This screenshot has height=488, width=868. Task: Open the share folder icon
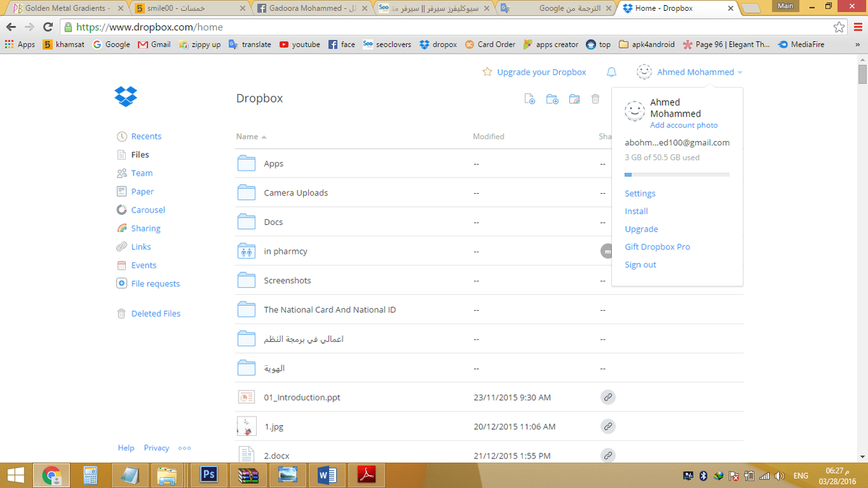point(574,98)
